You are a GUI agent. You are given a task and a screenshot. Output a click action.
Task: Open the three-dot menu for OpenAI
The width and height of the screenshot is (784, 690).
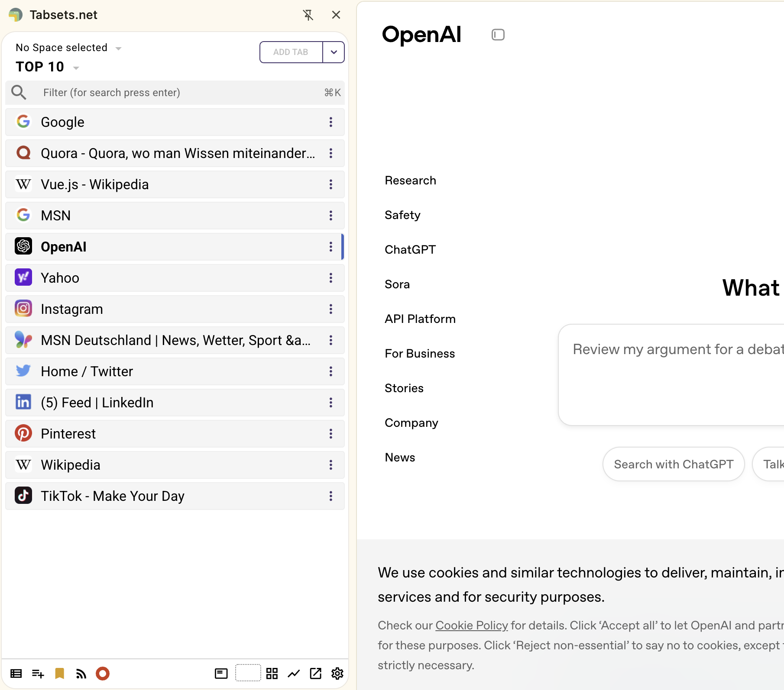[x=331, y=247]
